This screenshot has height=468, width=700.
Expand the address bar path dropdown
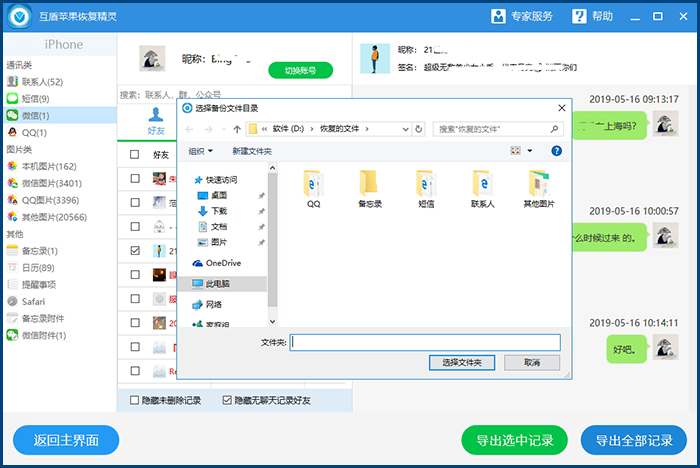[405, 129]
